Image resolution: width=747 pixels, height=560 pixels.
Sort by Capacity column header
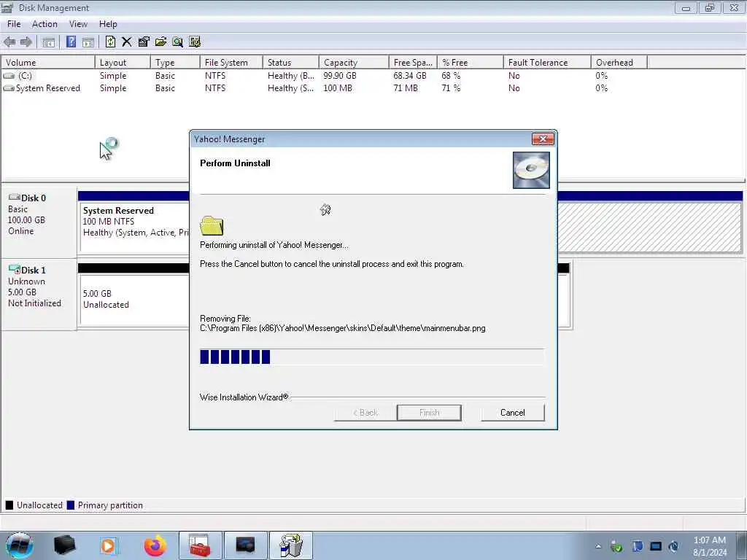pyautogui.click(x=354, y=63)
